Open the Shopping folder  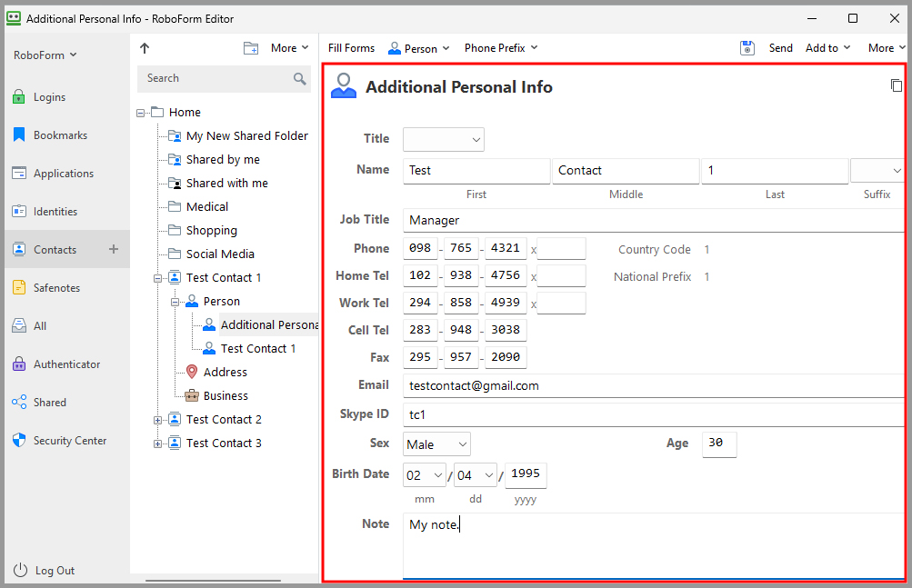(203, 230)
